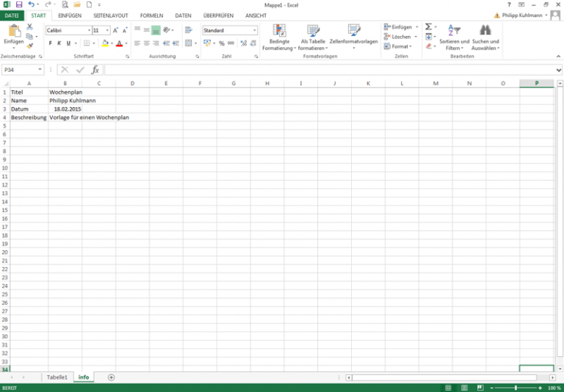This screenshot has height=392, width=564.
Task: Click the percent style icon
Action: coord(221,43)
